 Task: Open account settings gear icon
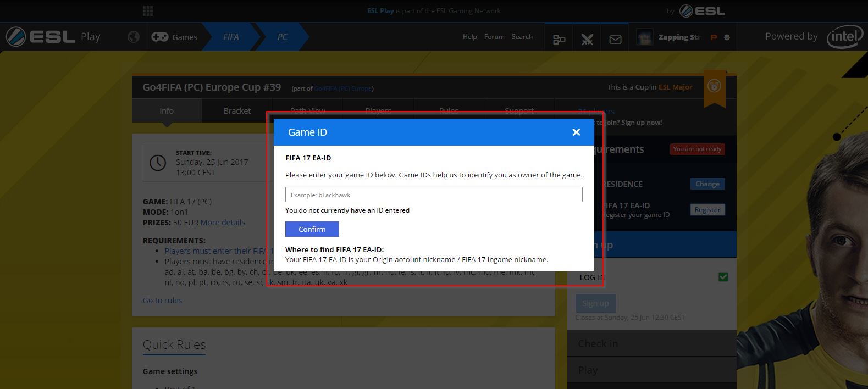(x=727, y=37)
